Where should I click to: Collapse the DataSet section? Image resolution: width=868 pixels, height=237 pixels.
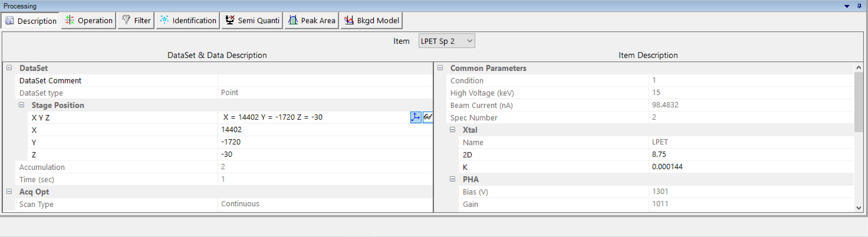point(9,68)
